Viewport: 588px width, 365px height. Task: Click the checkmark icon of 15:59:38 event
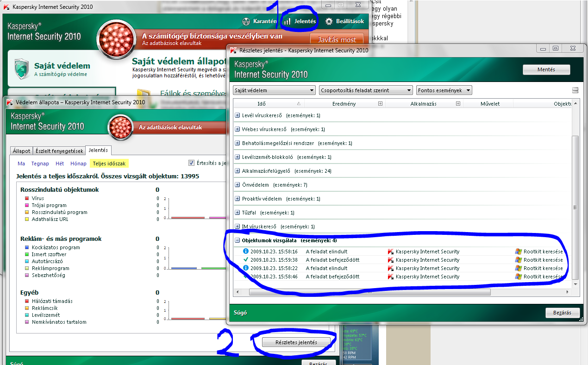(x=246, y=260)
